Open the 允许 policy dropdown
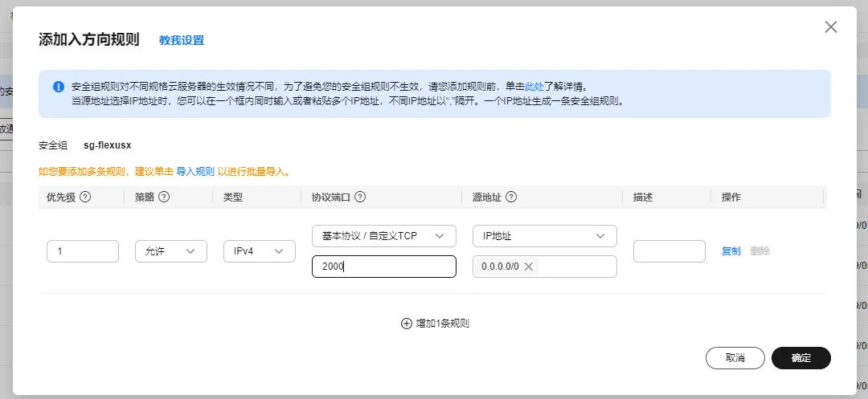 [171, 251]
